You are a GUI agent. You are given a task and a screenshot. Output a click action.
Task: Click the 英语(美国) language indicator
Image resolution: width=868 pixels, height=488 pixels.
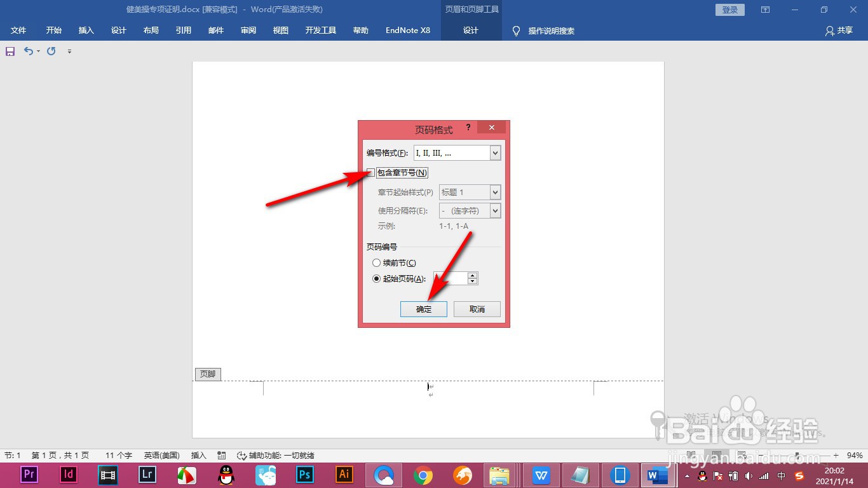161,456
